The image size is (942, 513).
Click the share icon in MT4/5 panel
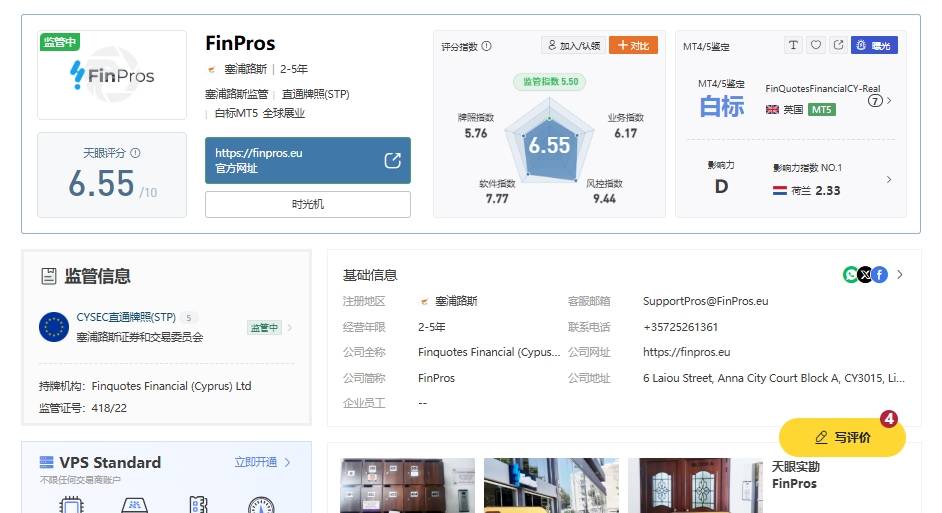838,45
